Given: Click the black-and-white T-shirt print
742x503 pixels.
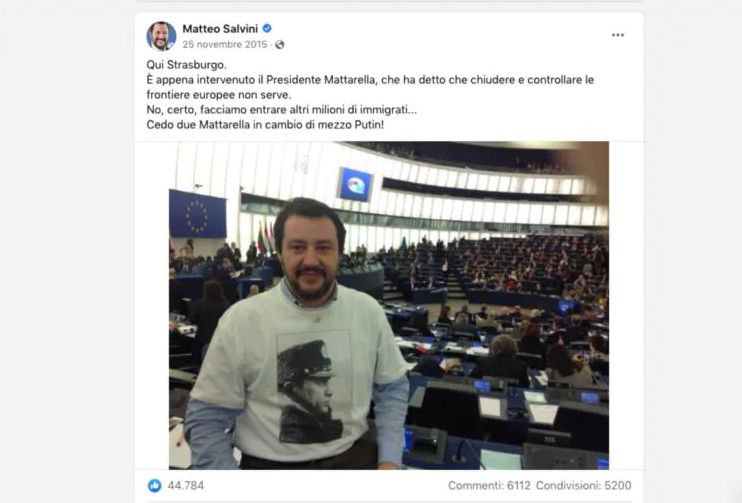Looking at the screenshot, I should click(x=310, y=386).
